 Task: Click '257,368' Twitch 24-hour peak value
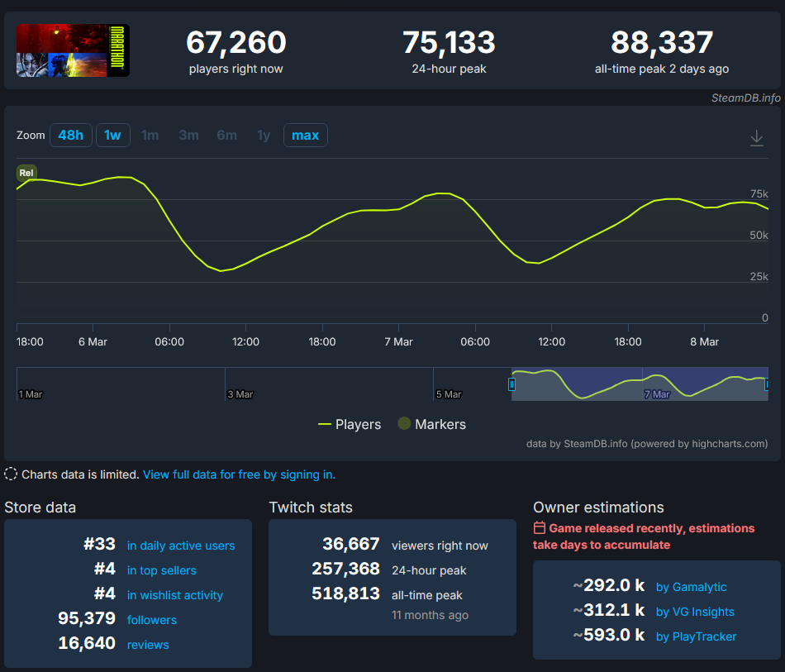[345, 569]
